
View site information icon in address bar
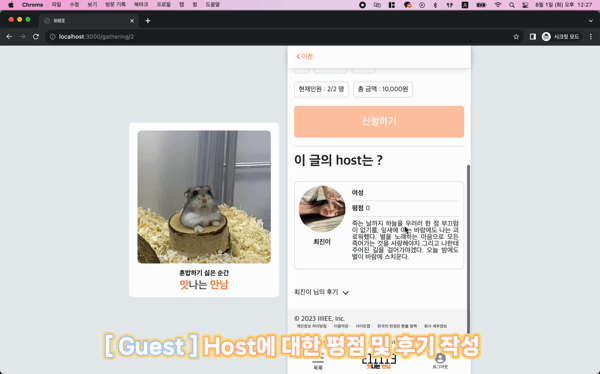click(53, 37)
